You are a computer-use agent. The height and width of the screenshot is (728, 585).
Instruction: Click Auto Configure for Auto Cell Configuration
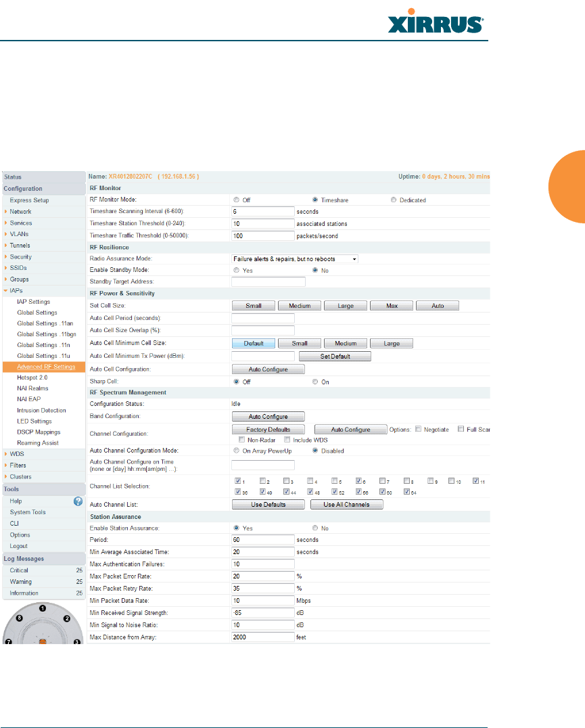tap(268, 369)
